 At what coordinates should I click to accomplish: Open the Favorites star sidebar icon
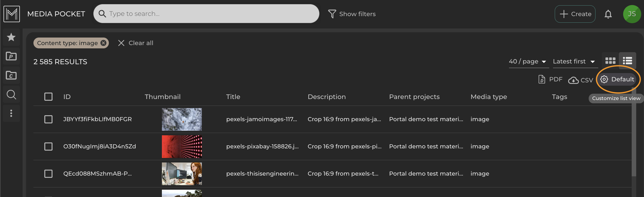pyautogui.click(x=11, y=37)
